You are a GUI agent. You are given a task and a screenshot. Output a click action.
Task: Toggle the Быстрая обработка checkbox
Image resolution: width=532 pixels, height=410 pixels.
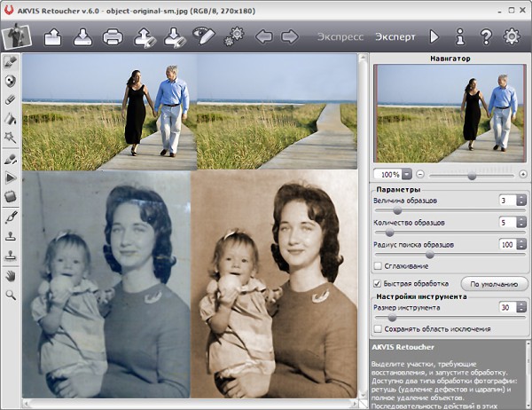coord(377,283)
